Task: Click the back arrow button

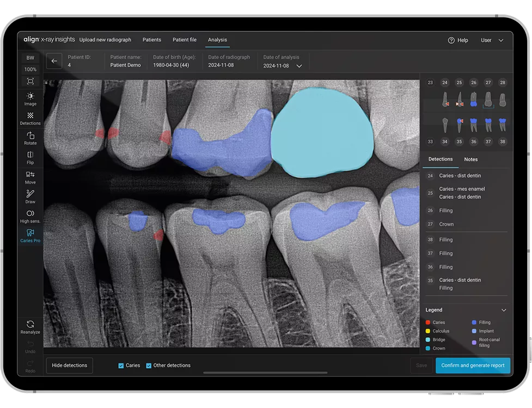Action: coord(54,61)
